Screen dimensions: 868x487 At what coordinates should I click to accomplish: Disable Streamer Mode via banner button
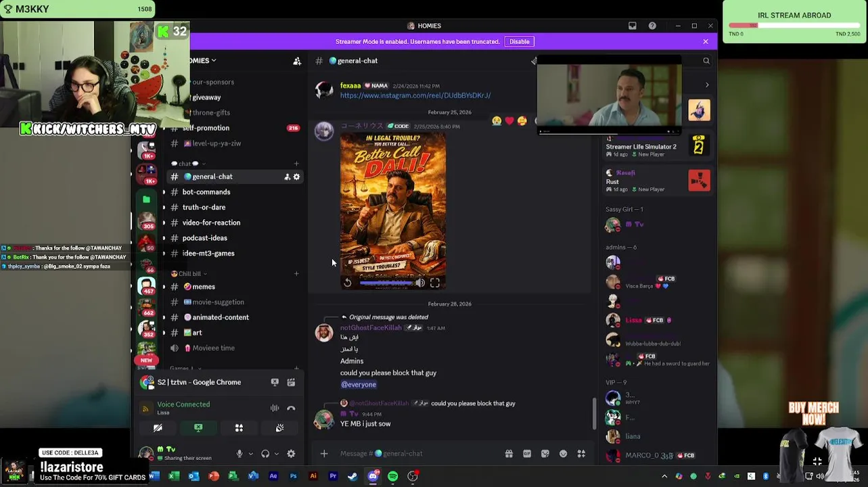coord(520,41)
